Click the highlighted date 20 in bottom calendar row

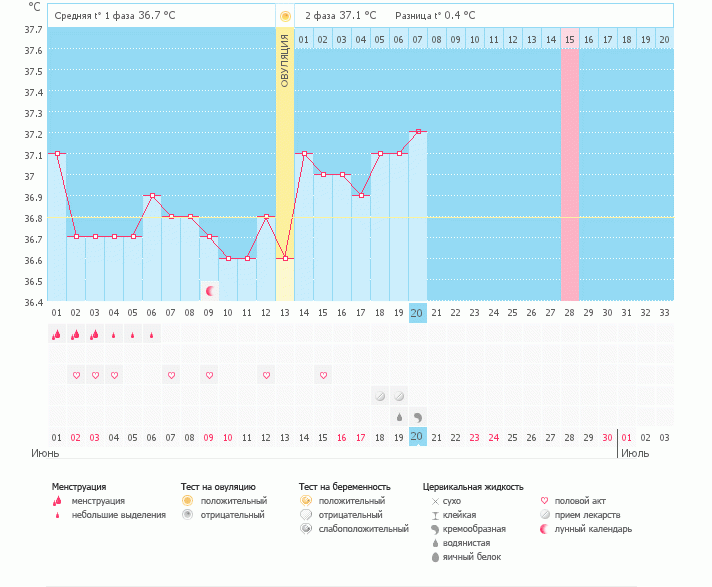(x=418, y=437)
